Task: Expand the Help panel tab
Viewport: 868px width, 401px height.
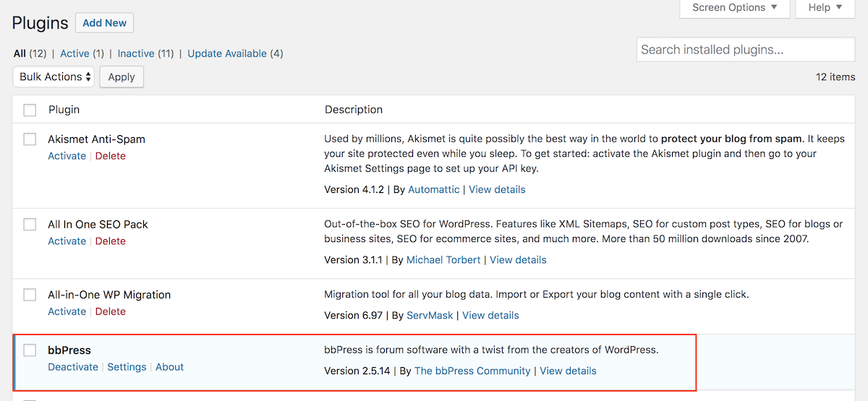Action: point(825,8)
